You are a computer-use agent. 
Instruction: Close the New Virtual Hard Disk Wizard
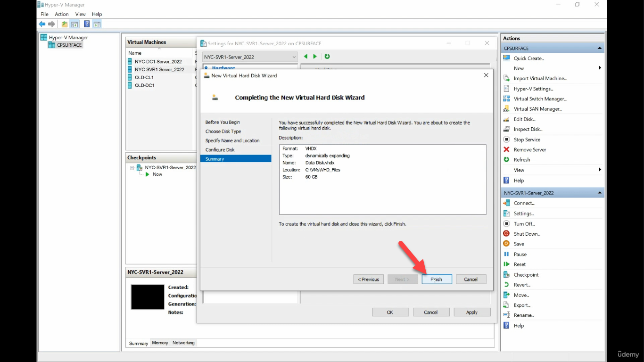pos(486,75)
